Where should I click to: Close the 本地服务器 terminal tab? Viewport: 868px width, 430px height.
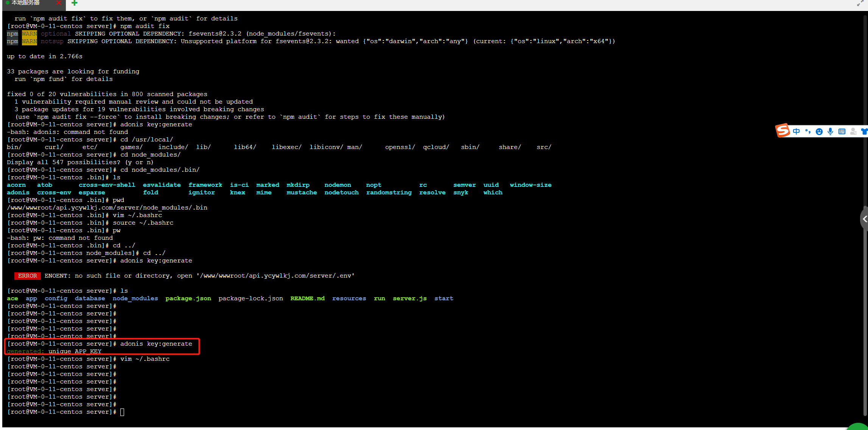pyautogui.click(x=58, y=3)
